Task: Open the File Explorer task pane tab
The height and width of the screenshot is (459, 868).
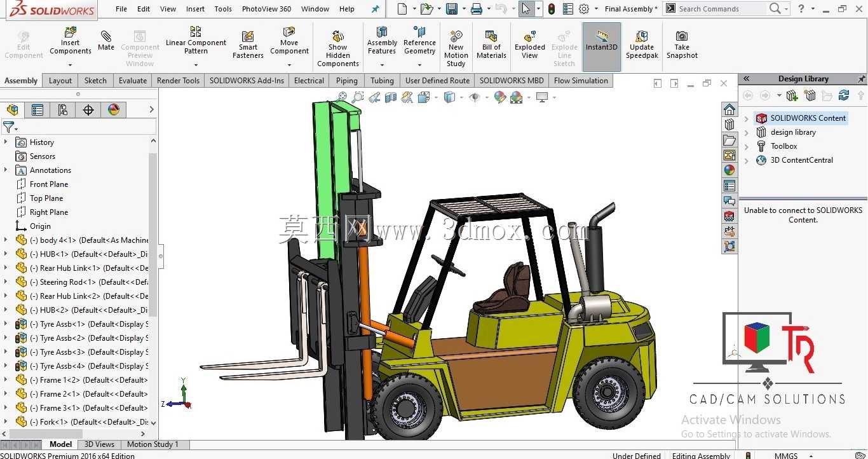Action: click(729, 140)
